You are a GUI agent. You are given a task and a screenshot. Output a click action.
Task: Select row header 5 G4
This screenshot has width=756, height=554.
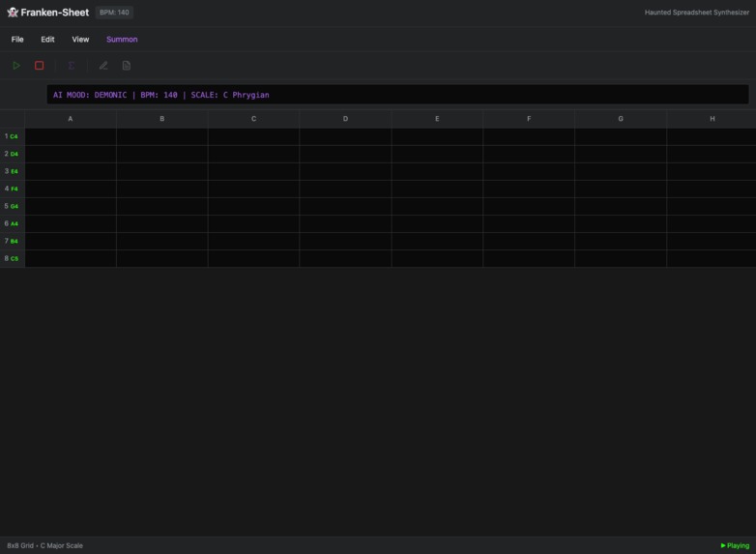(12, 206)
